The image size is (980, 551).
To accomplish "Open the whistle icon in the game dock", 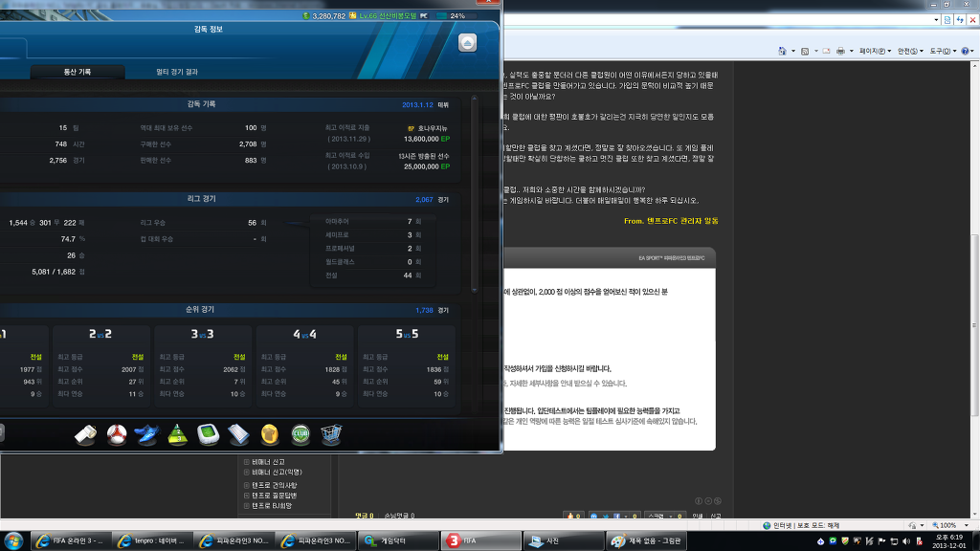I will [85, 434].
